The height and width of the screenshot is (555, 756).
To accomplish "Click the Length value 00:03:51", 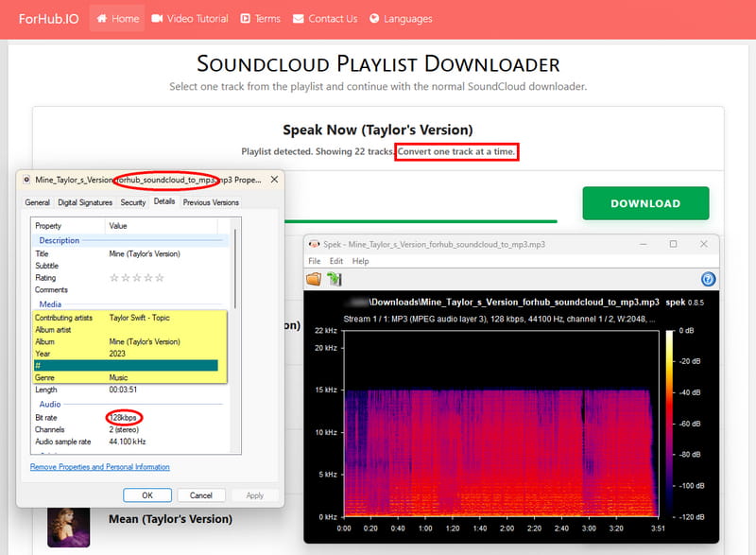I will [x=123, y=390].
